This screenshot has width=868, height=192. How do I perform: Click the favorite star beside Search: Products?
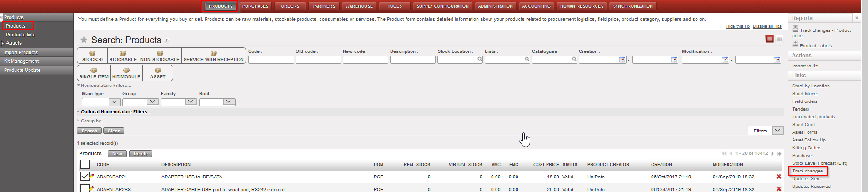pyautogui.click(x=84, y=40)
